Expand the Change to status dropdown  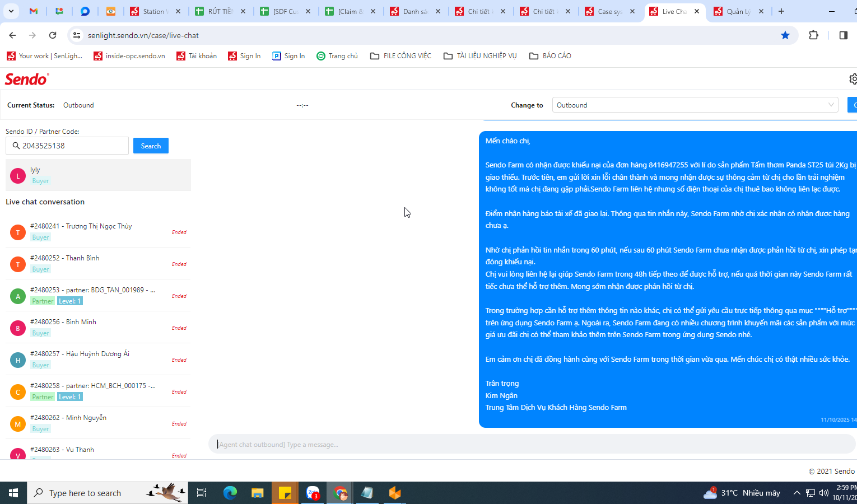coord(695,105)
